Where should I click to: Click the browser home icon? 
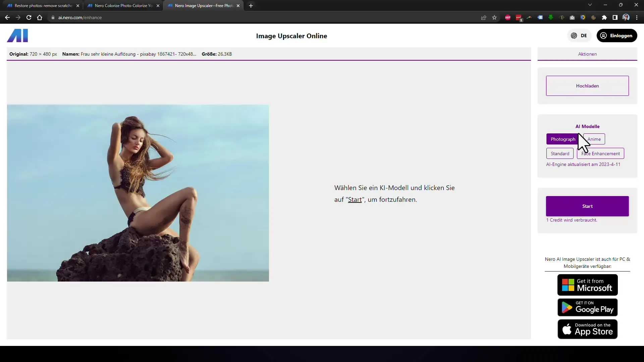(39, 17)
